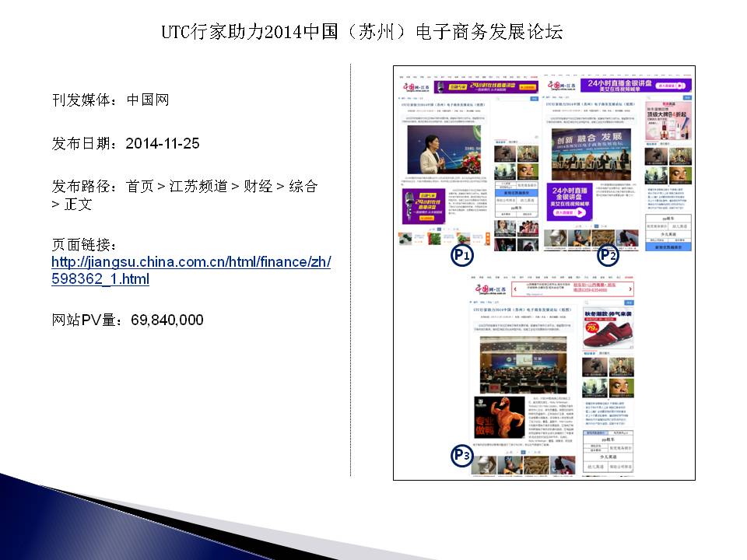This screenshot has height=560, width=747.
Task: Open the jiangsu.china.com.cn page link
Action: pyautogui.click(x=191, y=270)
